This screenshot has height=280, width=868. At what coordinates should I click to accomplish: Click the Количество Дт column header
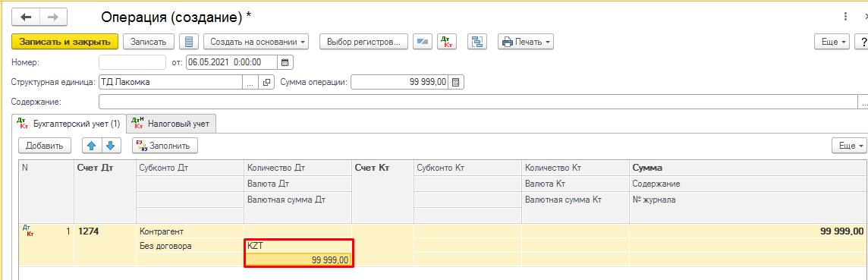point(298,168)
